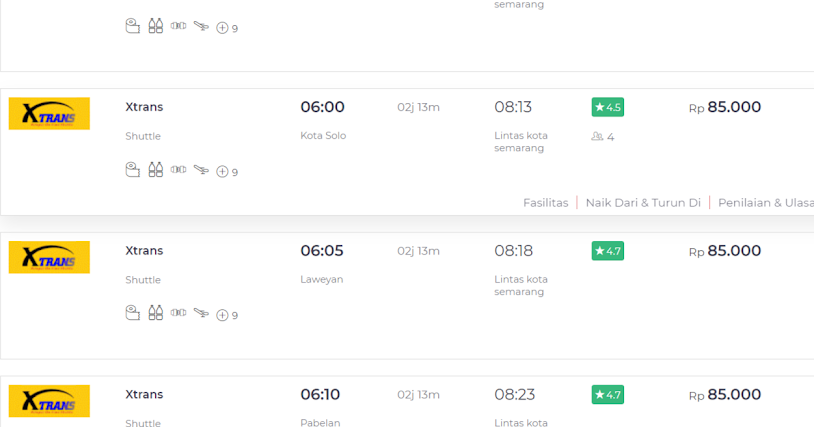The width and height of the screenshot is (814, 427).
Task: Click the Xtrans logo in the 06:00 Kota Solo listing
Action: coord(49,114)
